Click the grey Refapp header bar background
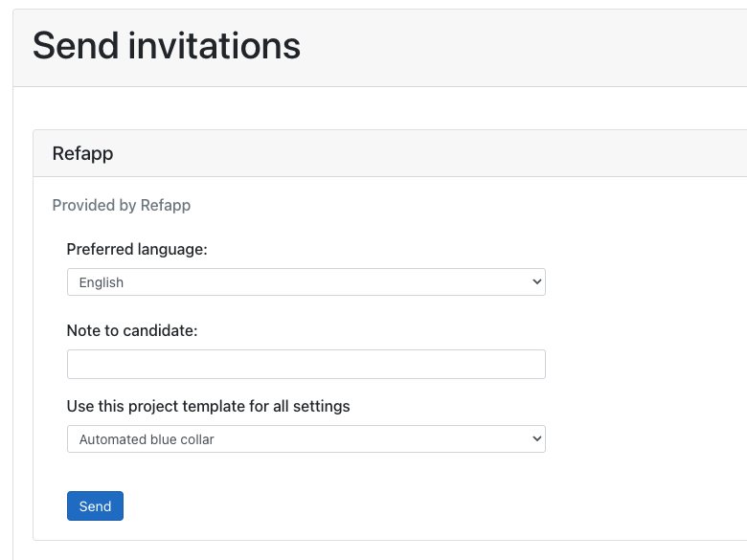This screenshot has width=747, height=560. (429, 153)
